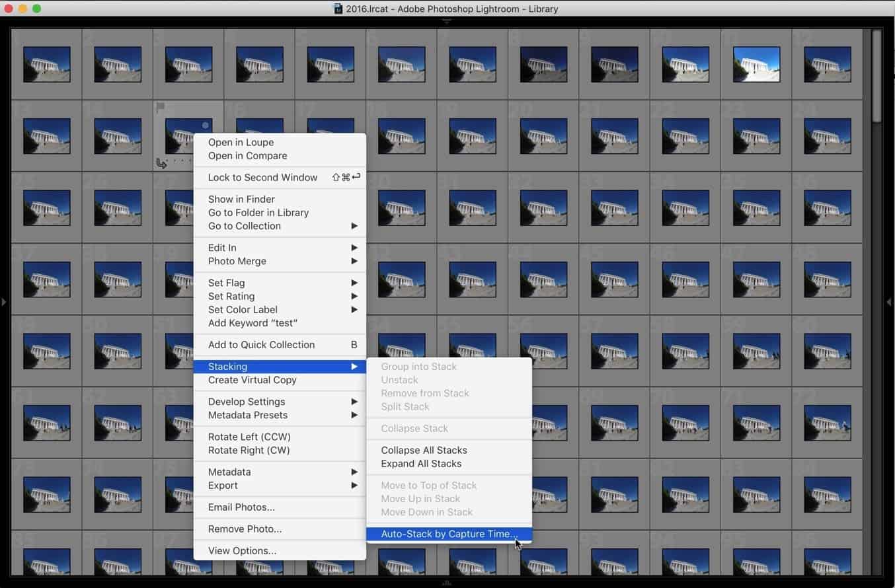Select Lock to Second Window
The image size is (895, 588).
click(x=280, y=177)
